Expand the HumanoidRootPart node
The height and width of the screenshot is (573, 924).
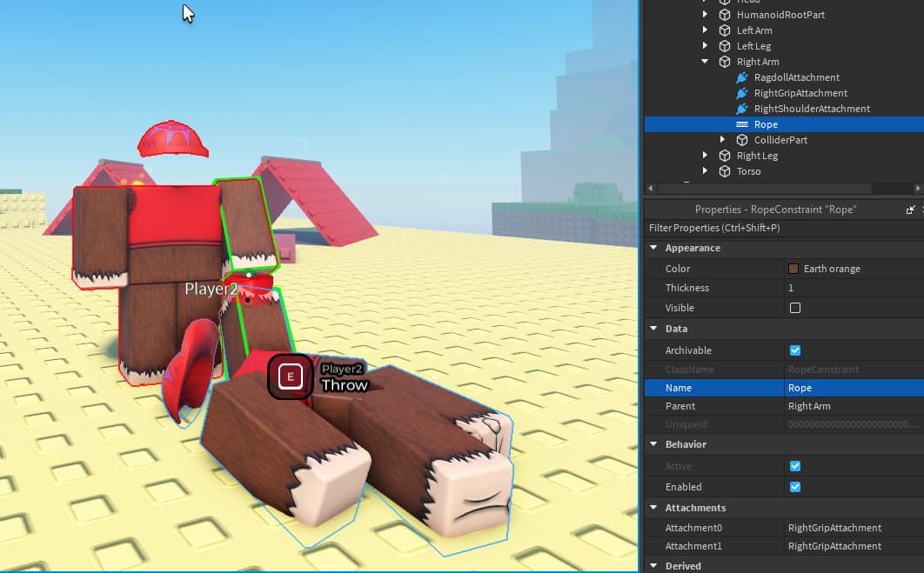[x=705, y=14]
